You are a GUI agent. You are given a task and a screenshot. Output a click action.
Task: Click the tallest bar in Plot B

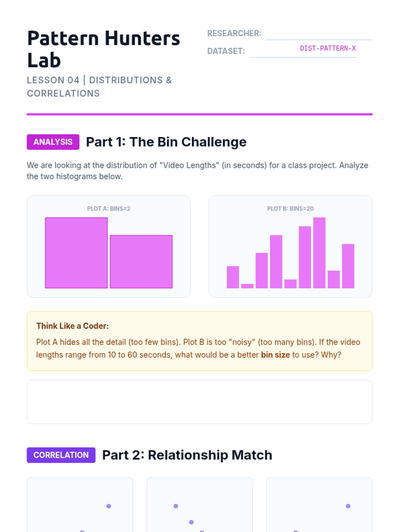(x=319, y=253)
